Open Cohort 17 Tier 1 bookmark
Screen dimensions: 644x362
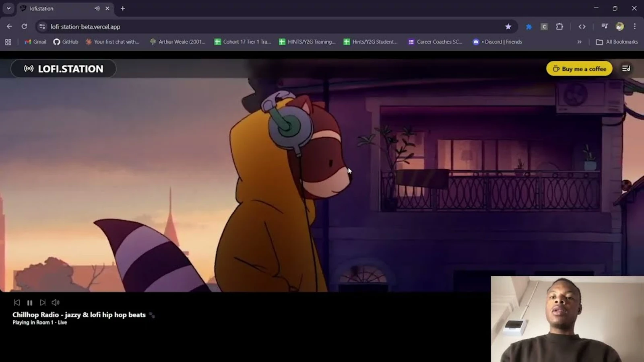pos(243,42)
